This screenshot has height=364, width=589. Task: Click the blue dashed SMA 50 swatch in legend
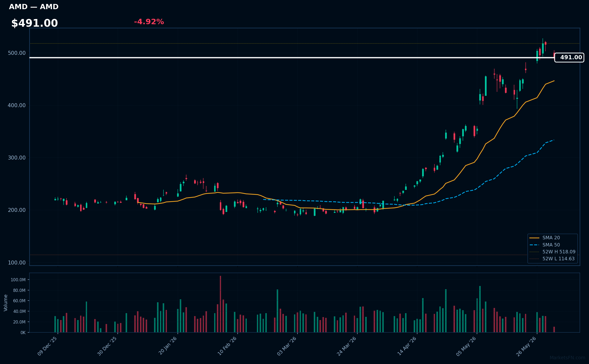coord(534,245)
